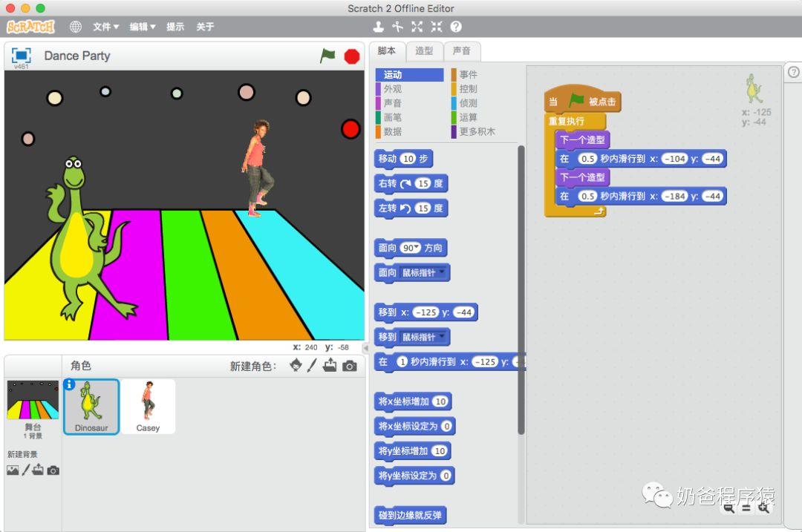Image resolution: width=802 pixels, height=532 pixels.
Task: Edit value in 将x坐标增加 10 block
Action: tap(440, 401)
